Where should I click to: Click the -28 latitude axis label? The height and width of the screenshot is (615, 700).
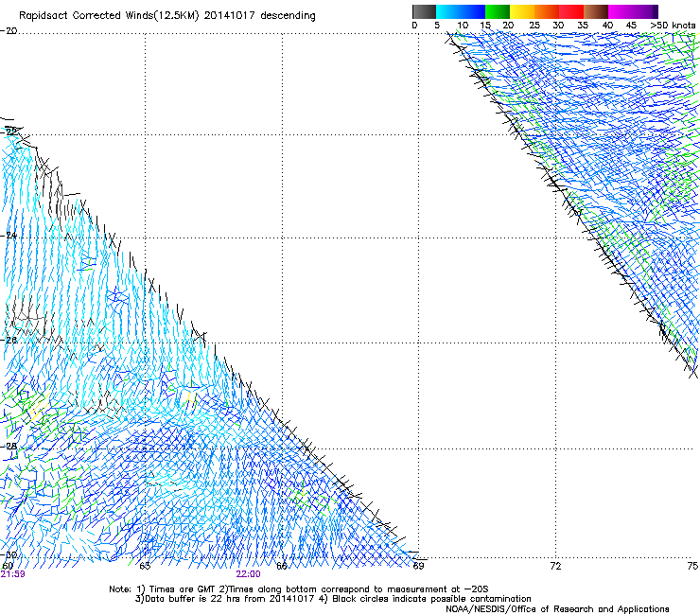tap(9, 447)
